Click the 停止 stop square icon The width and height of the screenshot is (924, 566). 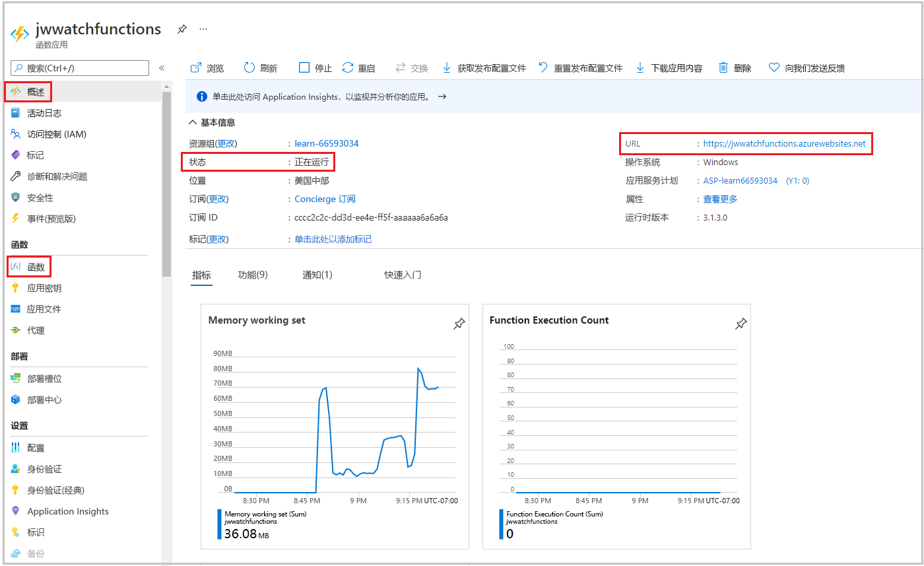click(x=304, y=67)
